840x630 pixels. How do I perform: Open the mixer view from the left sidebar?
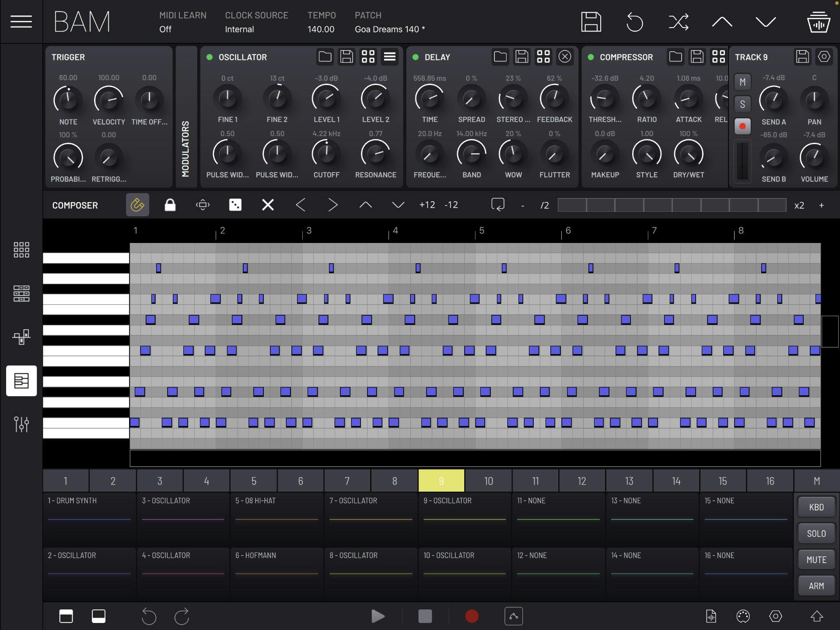coord(21,424)
